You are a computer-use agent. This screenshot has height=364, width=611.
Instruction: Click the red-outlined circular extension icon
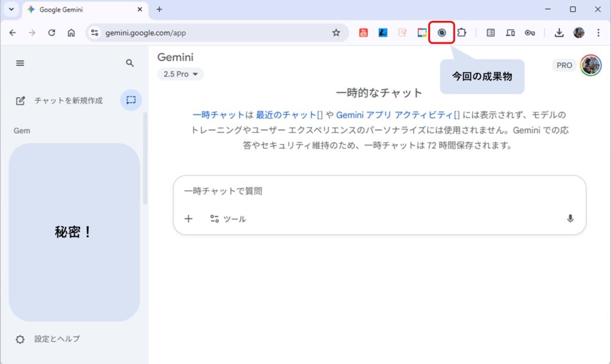(x=442, y=33)
